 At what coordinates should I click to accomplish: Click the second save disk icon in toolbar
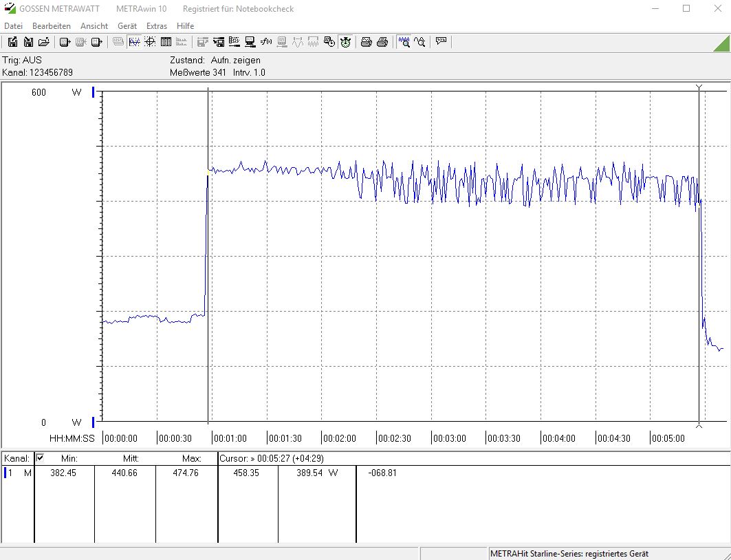coord(28,42)
